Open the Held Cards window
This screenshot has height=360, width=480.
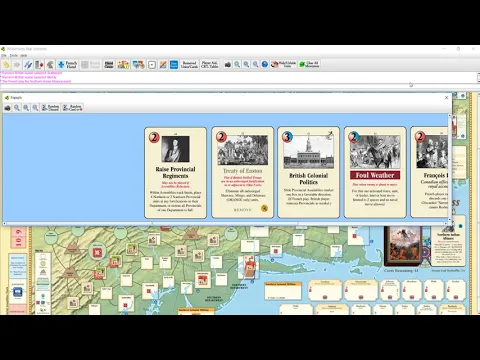point(109,64)
